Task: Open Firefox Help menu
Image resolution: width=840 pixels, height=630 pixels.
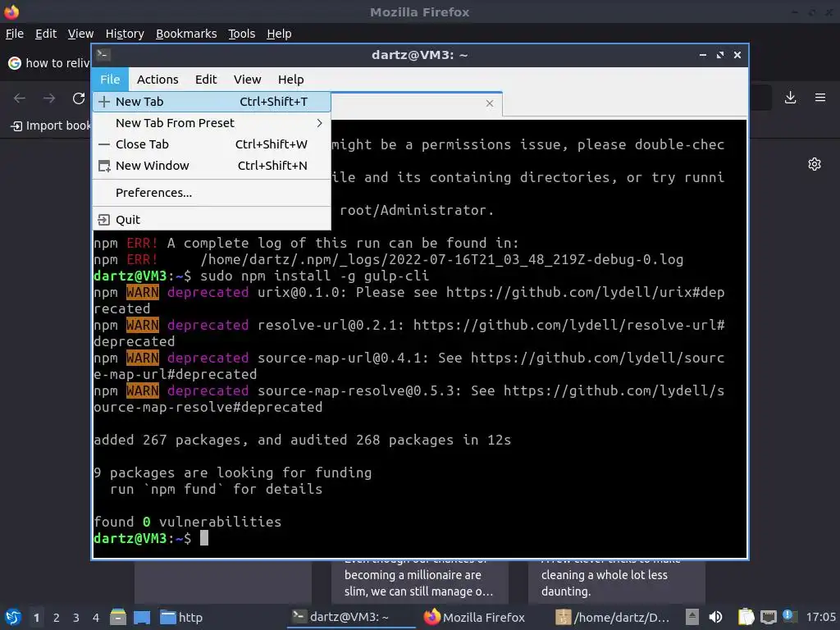Action: [279, 34]
